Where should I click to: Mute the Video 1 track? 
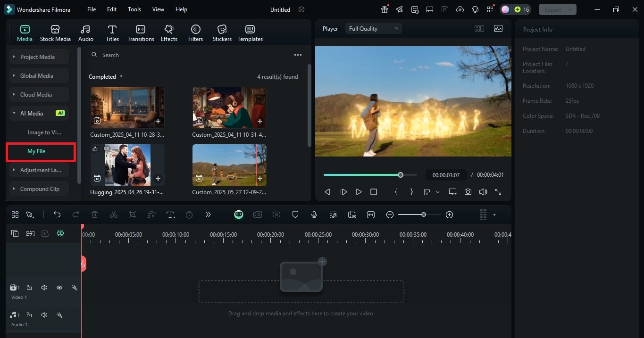(44, 288)
